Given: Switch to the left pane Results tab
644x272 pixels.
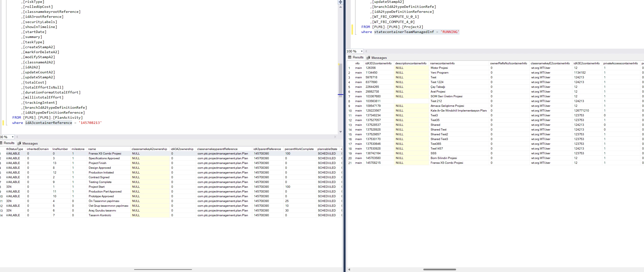Looking at the screenshot, I should pyautogui.click(x=7, y=143).
